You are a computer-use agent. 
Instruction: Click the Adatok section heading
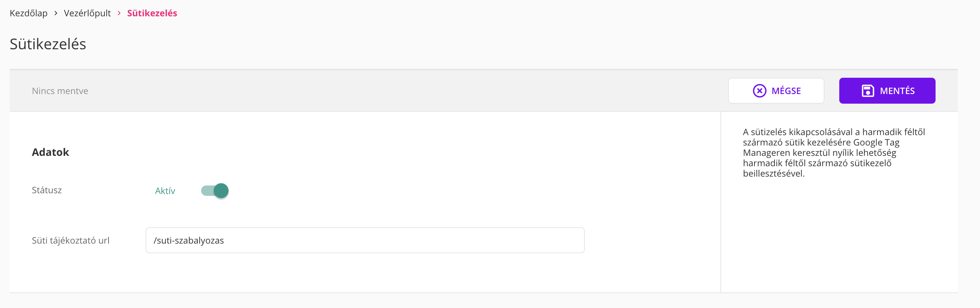[x=50, y=152]
